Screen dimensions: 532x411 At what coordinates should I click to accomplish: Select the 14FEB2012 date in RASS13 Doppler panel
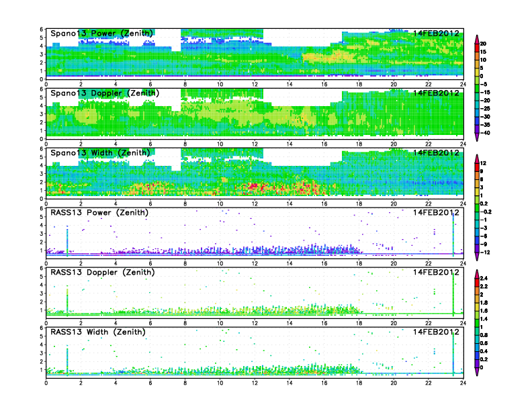point(436,272)
